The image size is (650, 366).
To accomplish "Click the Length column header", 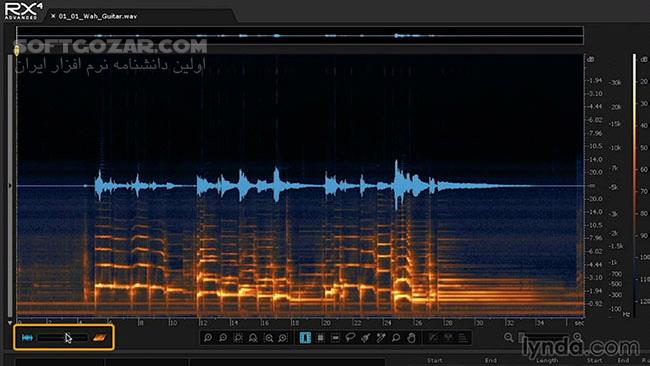I will 546,361.
